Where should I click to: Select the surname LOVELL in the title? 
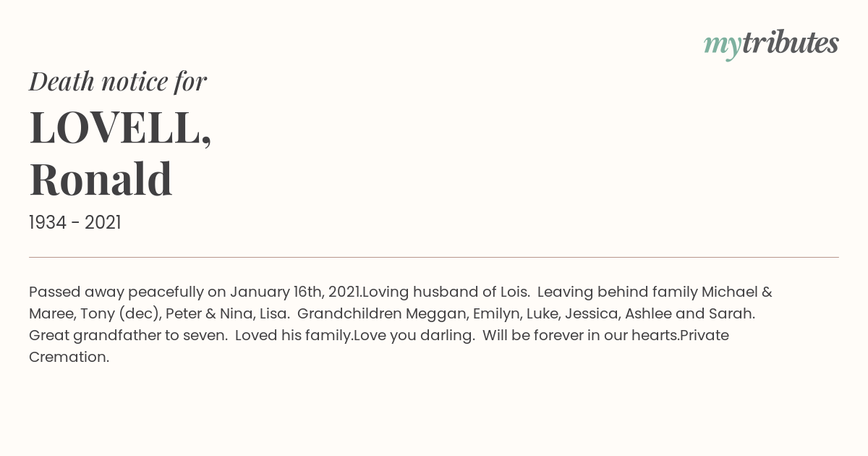coord(116,128)
